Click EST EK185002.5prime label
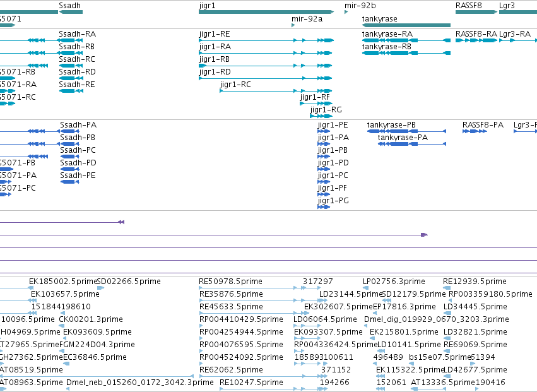The width and height of the screenshot is (537, 392). point(64,282)
